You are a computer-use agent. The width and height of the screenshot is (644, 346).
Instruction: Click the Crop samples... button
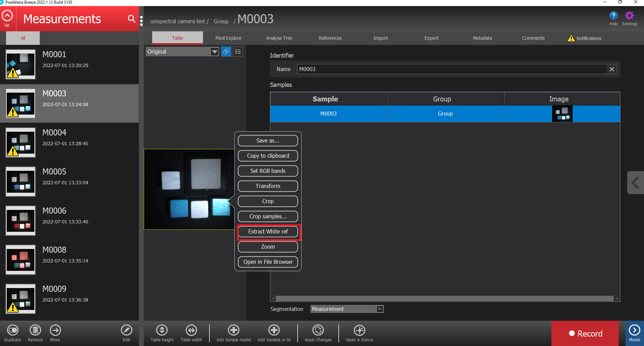pos(268,216)
